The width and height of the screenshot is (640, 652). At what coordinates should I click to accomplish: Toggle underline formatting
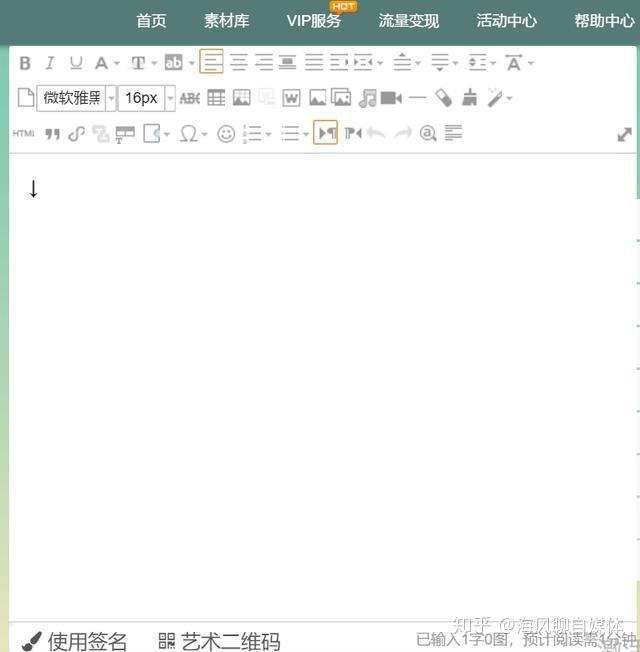tap(76, 63)
